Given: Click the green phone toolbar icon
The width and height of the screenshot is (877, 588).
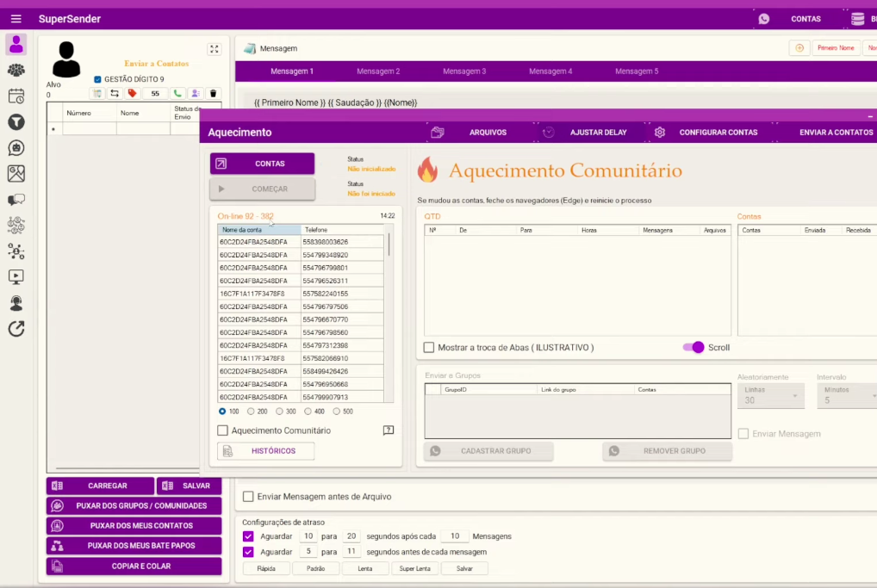Looking at the screenshot, I should (177, 93).
